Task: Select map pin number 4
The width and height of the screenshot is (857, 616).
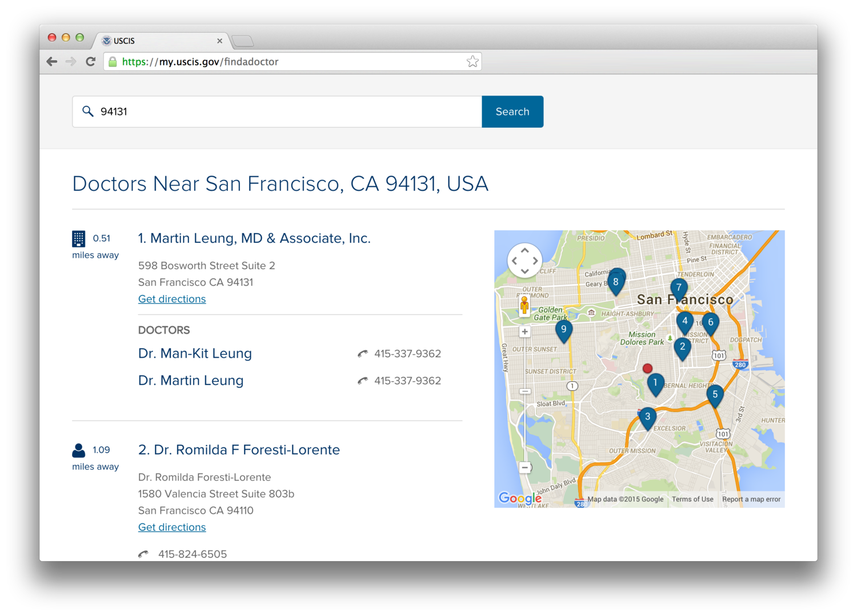Action: 684,322
